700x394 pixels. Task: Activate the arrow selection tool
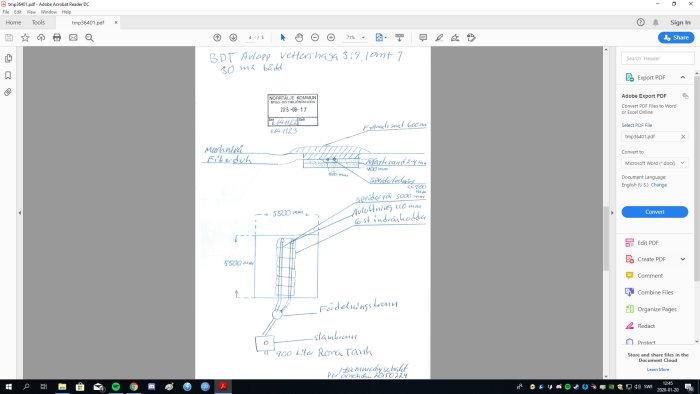coord(283,37)
